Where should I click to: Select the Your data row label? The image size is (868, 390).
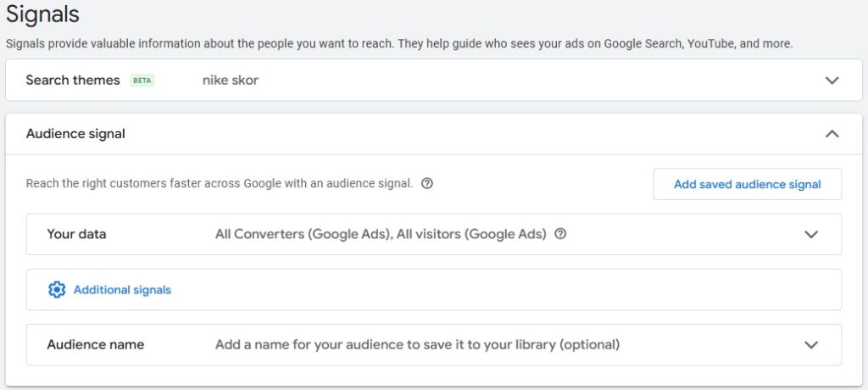click(76, 234)
